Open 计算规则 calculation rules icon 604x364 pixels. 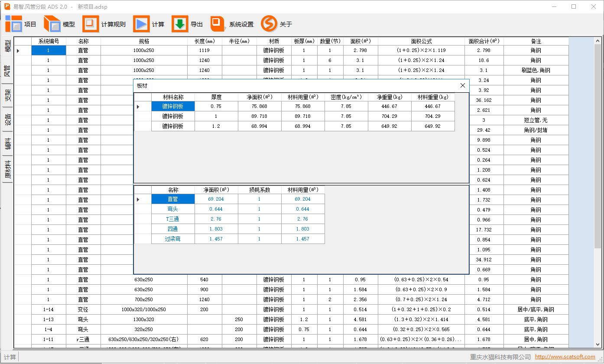[91, 24]
